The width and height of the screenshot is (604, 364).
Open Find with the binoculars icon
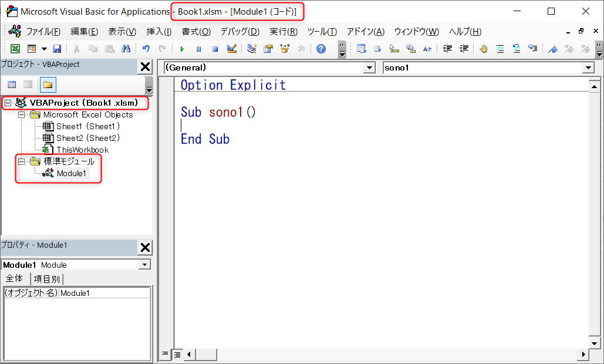pos(126,49)
